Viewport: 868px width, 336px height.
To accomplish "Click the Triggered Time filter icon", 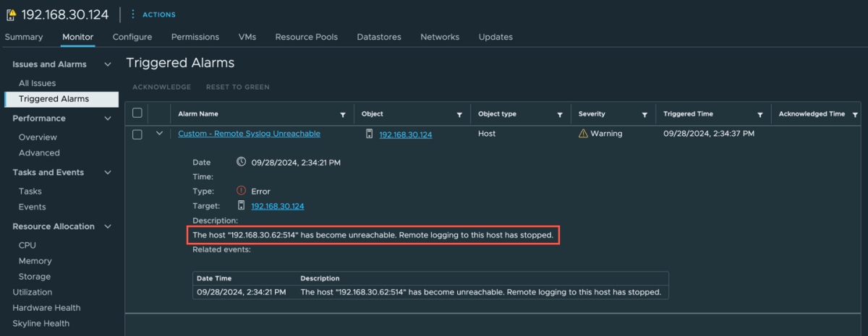I will (x=759, y=115).
